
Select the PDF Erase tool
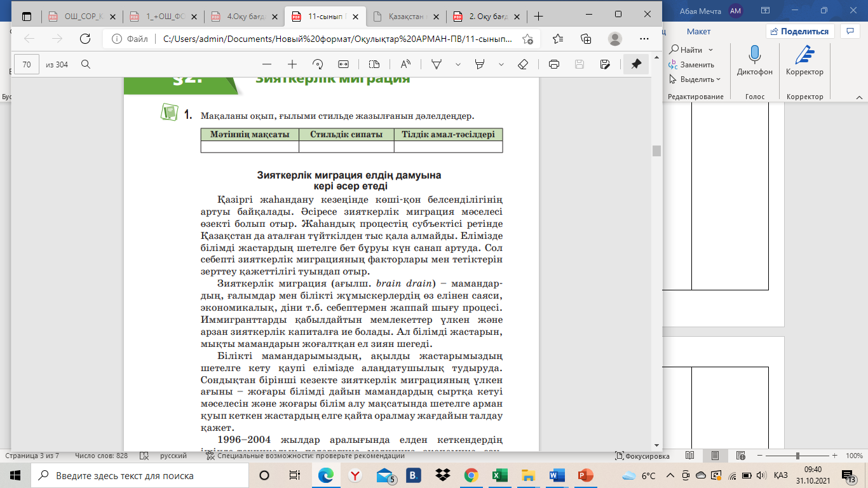click(523, 64)
